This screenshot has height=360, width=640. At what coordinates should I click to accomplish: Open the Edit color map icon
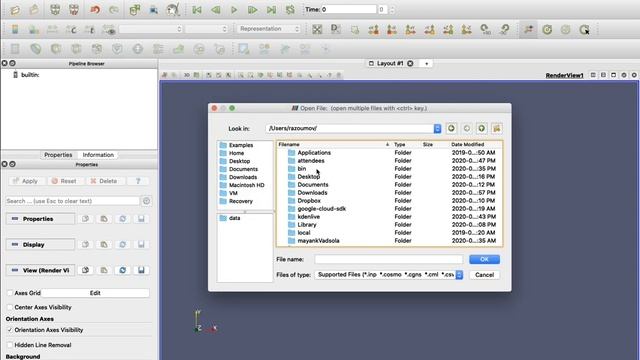(34, 29)
